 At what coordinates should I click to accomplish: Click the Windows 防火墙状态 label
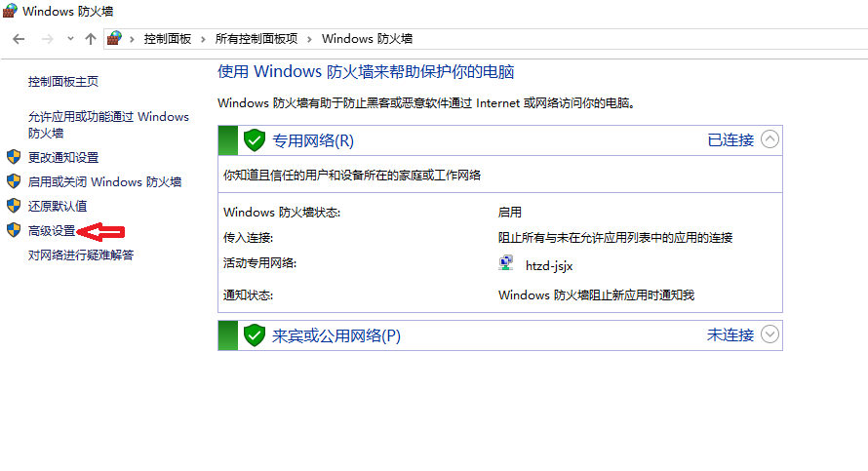point(282,213)
